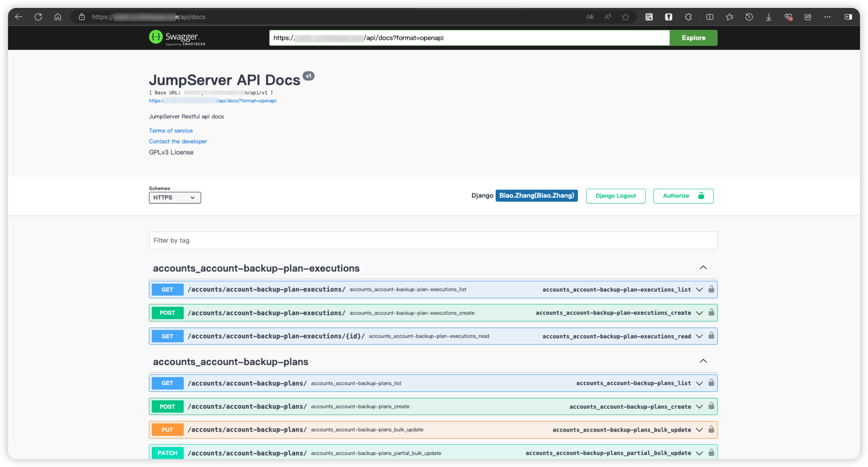Click the JumpServer API Docs title

225,80
